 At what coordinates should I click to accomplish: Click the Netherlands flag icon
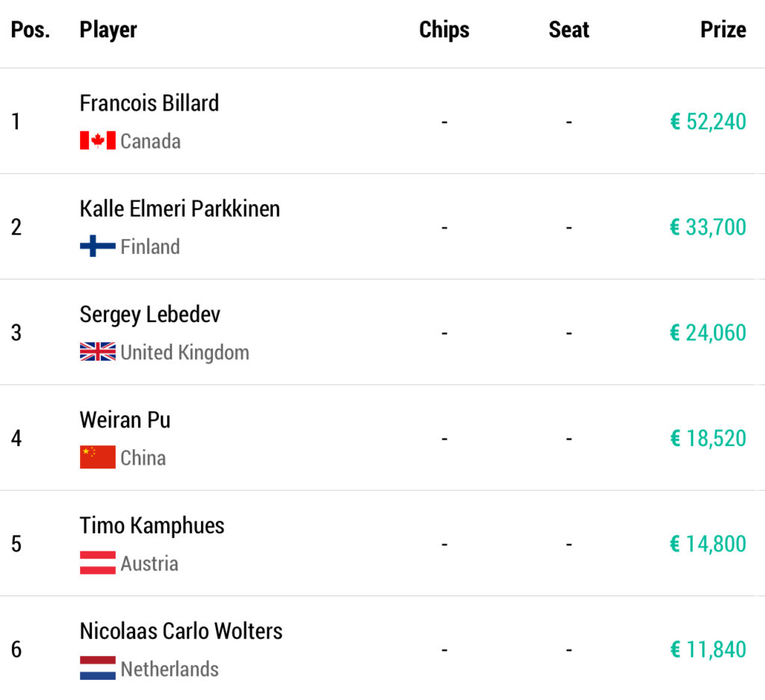97,669
